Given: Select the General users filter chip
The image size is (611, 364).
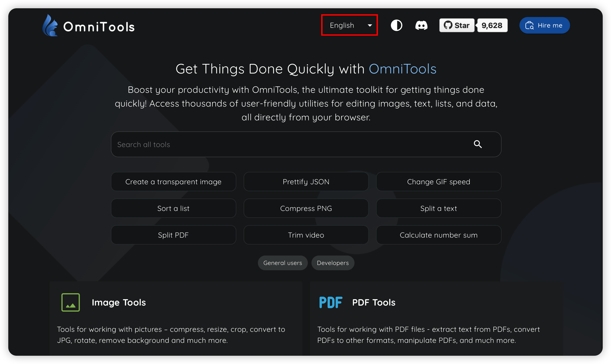Looking at the screenshot, I should tap(282, 263).
